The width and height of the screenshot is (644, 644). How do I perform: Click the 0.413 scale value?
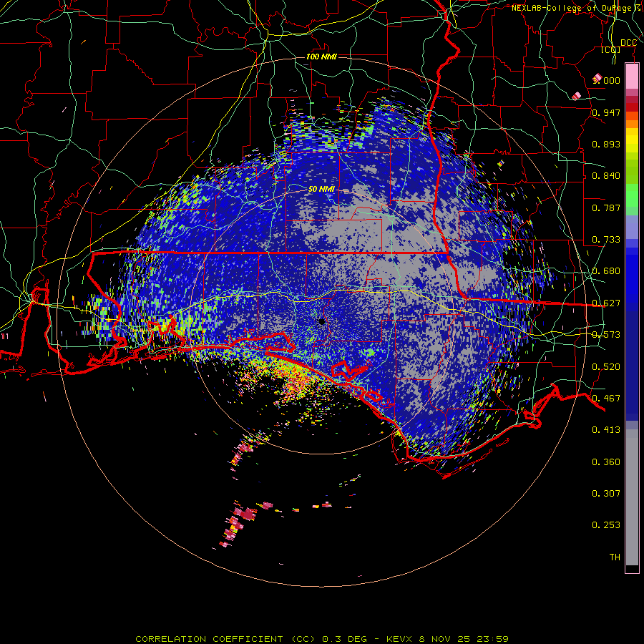(606, 430)
